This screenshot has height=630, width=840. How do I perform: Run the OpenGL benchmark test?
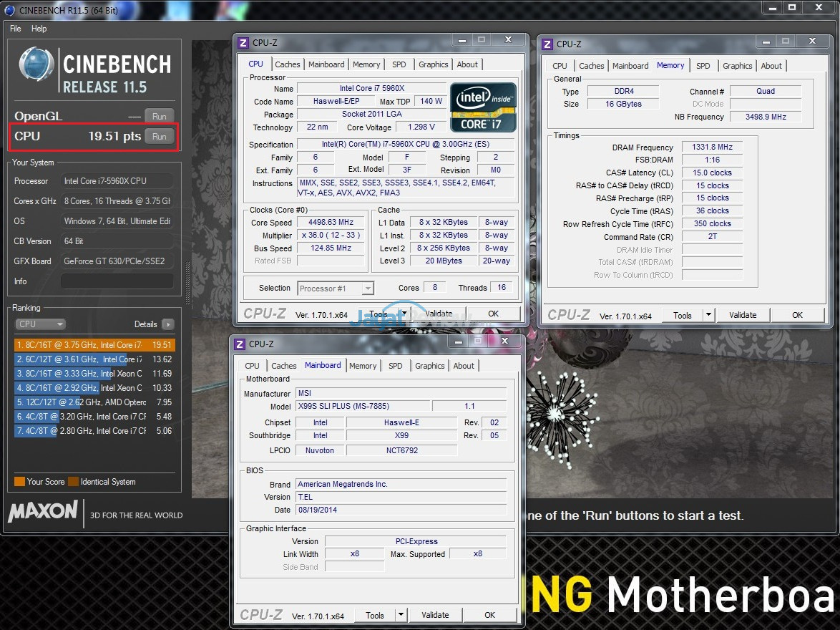pos(159,116)
